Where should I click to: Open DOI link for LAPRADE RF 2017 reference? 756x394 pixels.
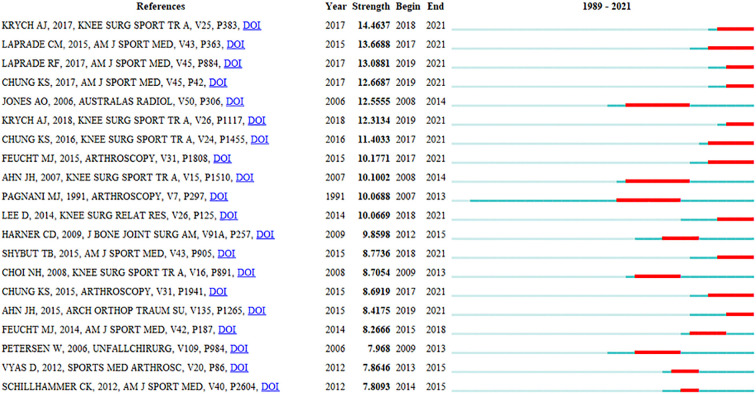(x=233, y=64)
